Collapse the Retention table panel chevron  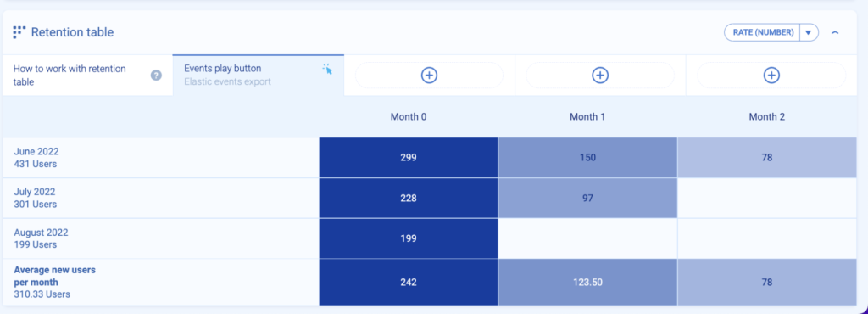tap(835, 33)
